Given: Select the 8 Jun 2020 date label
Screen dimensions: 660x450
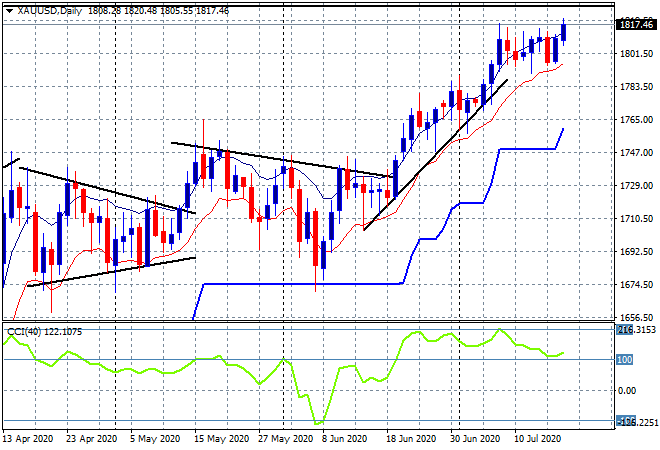Looking at the screenshot, I should point(345,439).
